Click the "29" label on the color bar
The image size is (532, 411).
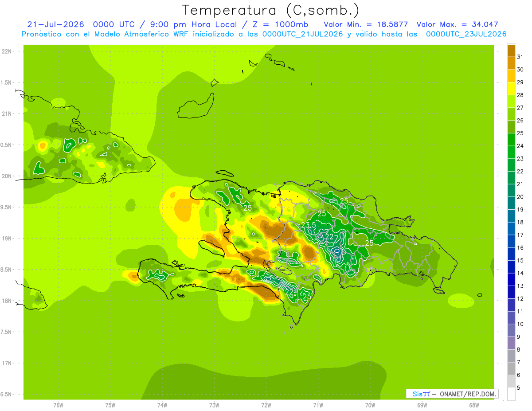[520, 82]
